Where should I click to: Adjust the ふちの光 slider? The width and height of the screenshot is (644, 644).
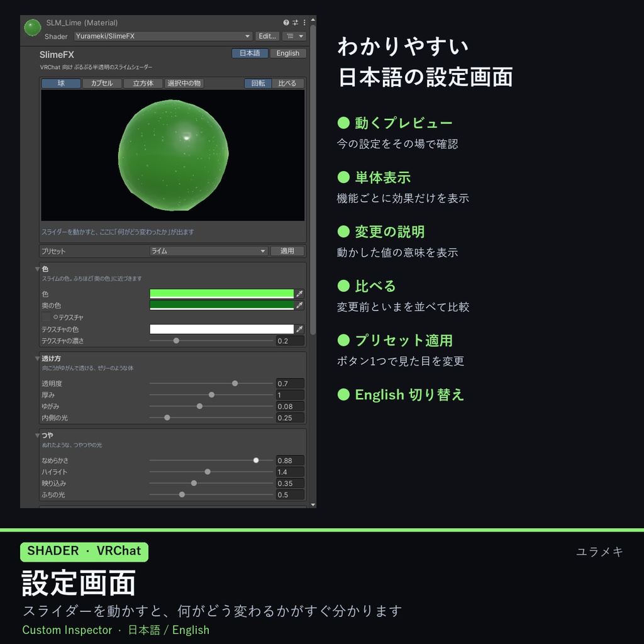(x=211, y=495)
